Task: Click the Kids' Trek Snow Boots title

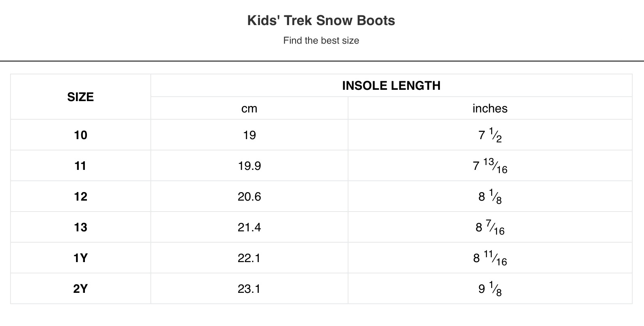Action: [321, 21]
